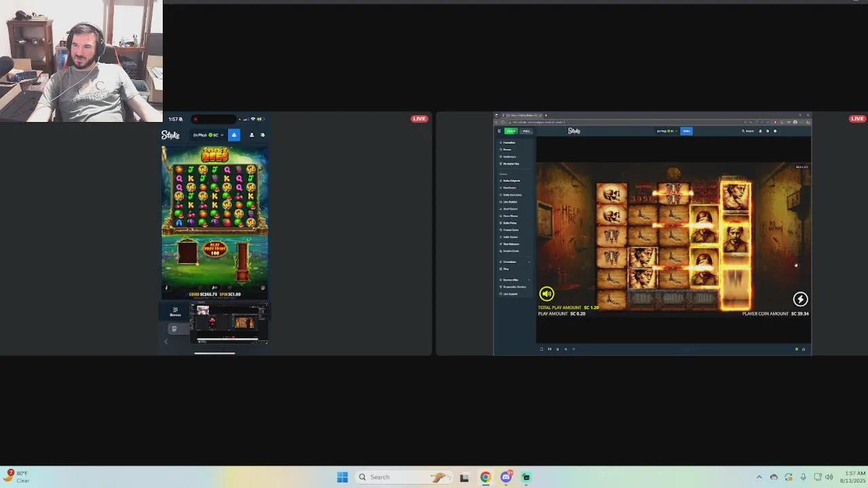The image size is (868, 488).
Task: Open the weather widget on taskbar
Action: click(17, 476)
